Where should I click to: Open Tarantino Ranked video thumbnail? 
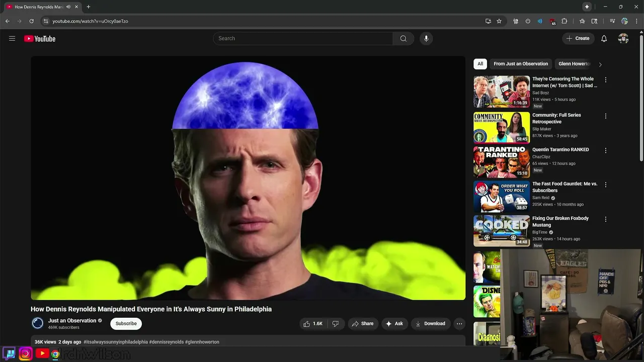coord(502,162)
